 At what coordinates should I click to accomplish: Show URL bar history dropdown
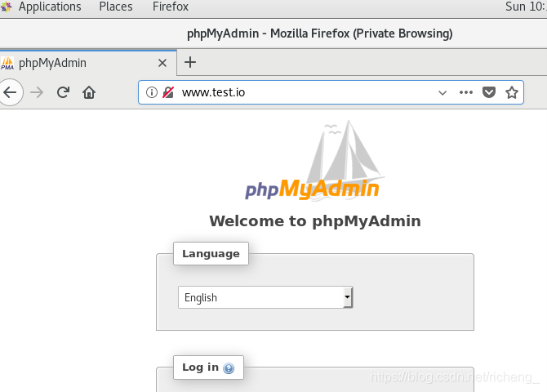pos(442,93)
